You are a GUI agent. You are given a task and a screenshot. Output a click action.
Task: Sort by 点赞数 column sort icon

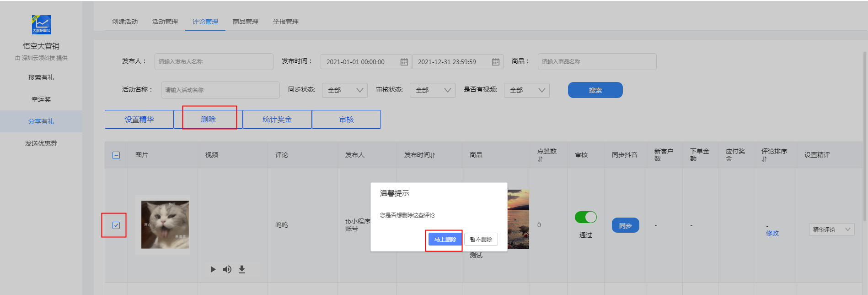pos(540,159)
